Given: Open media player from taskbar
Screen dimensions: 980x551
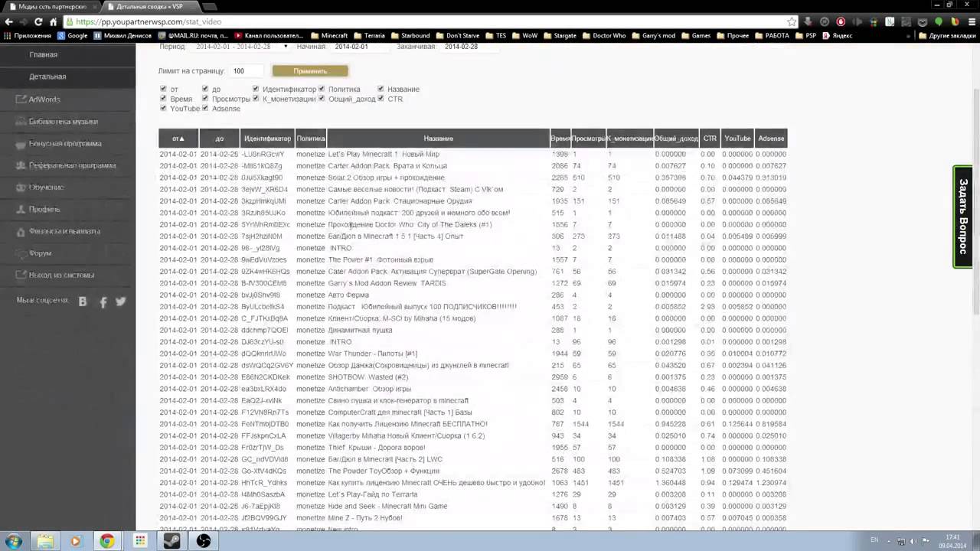Looking at the screenshot, I should coord(76,540).
